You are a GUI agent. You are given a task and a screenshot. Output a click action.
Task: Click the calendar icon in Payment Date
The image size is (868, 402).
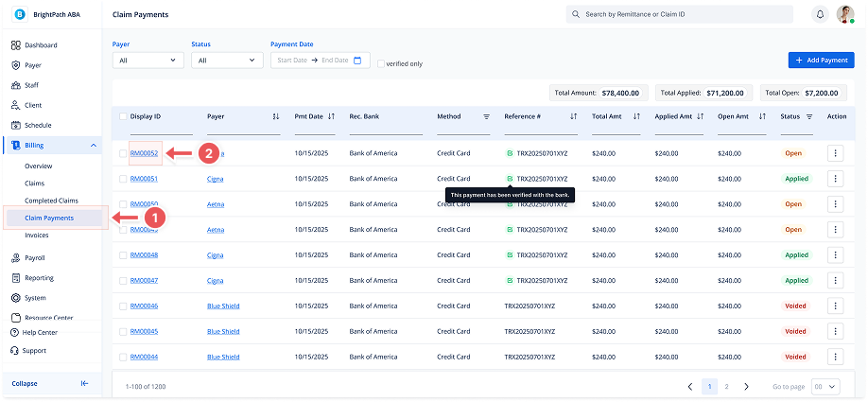(357, 61)
